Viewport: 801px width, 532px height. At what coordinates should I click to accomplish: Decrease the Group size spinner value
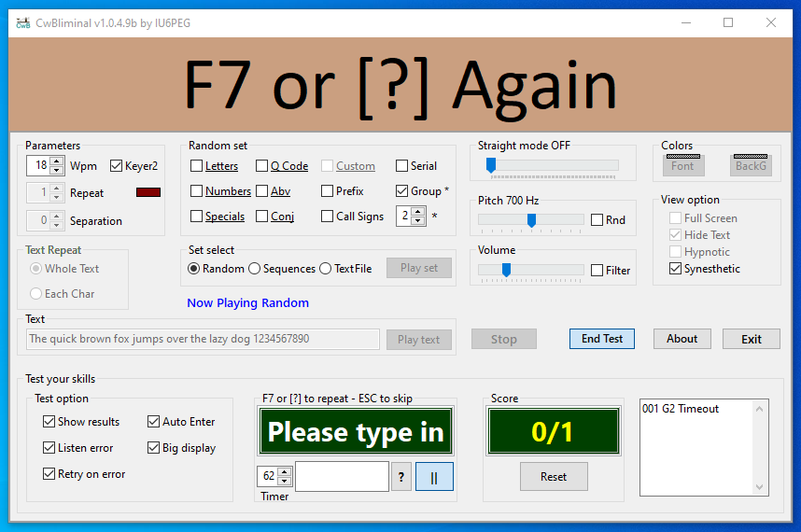[418, 220]
